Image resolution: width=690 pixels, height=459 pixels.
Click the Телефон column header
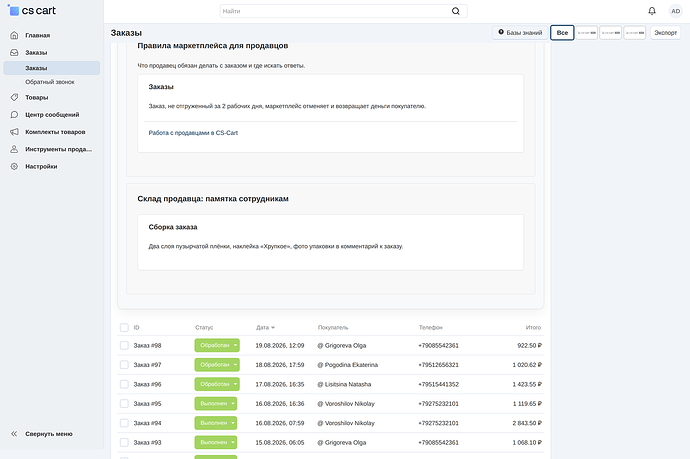coord(430,327)
